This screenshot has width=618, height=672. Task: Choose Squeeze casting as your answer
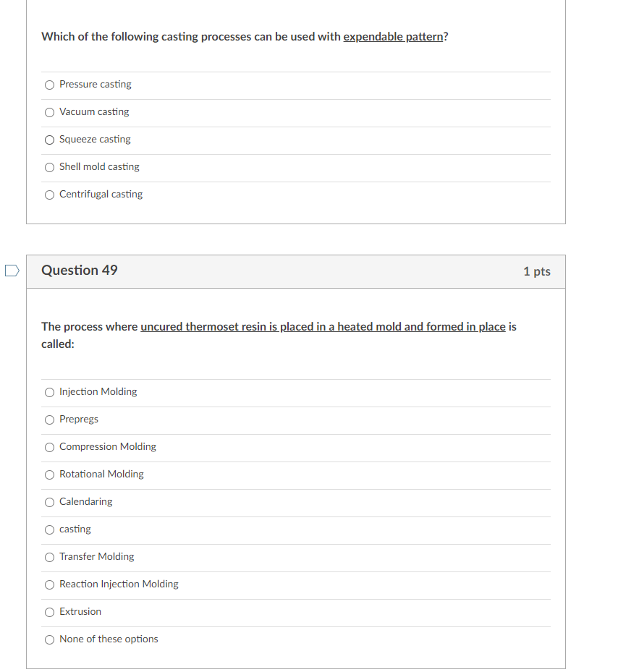pos(49,140)
